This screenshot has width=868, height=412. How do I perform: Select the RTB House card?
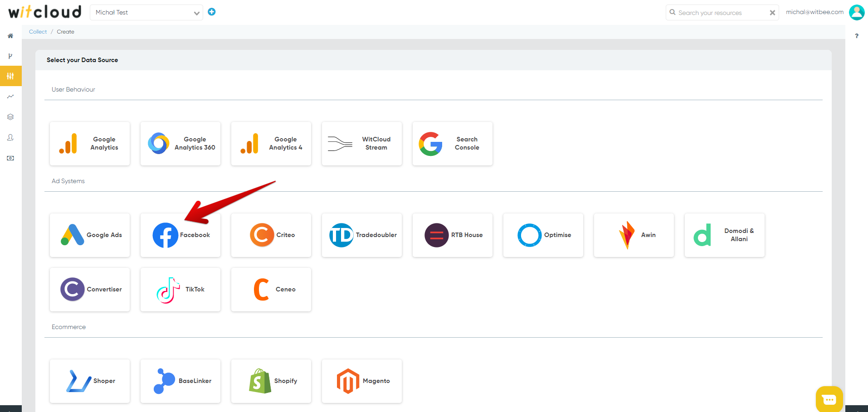tap(453, 235)
